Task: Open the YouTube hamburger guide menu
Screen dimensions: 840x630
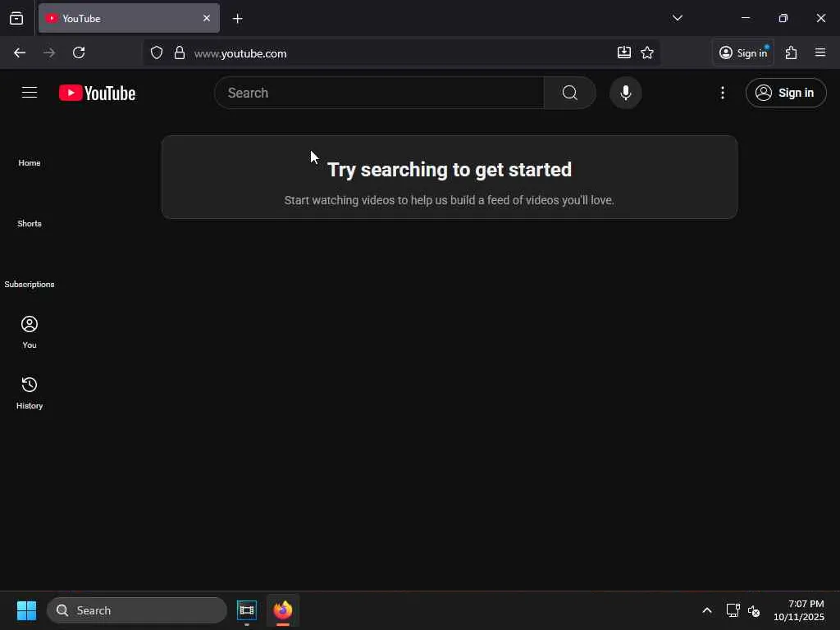Action: click(30, 93)
